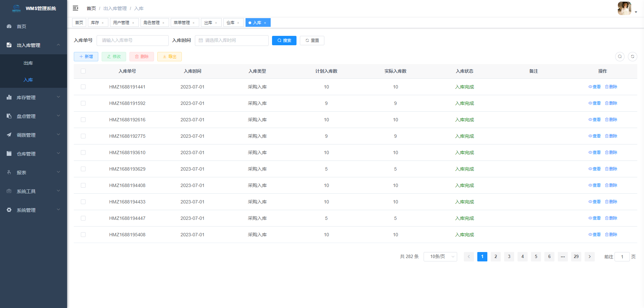Screen dimensions: 644x308
Task: Check the row HMZ1688193610 checkbox
Action: pos(83,152)
